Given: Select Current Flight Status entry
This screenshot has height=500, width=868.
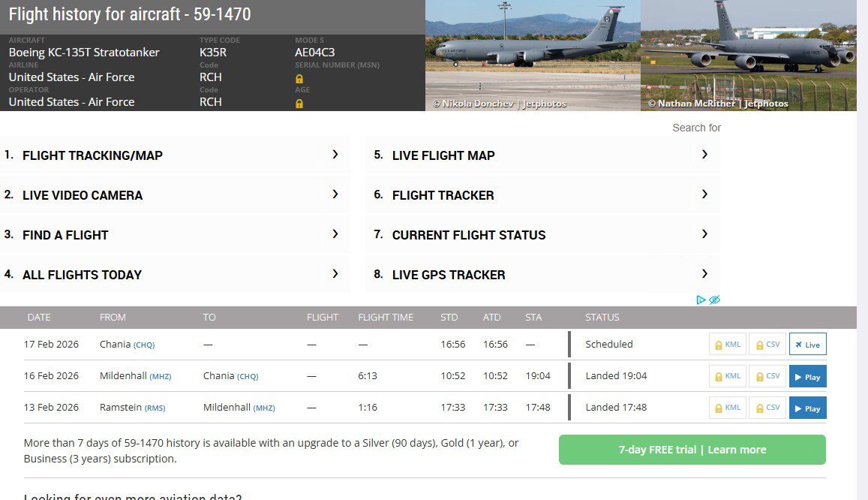Looking at the screenshot, I should [x=469, y=235].
